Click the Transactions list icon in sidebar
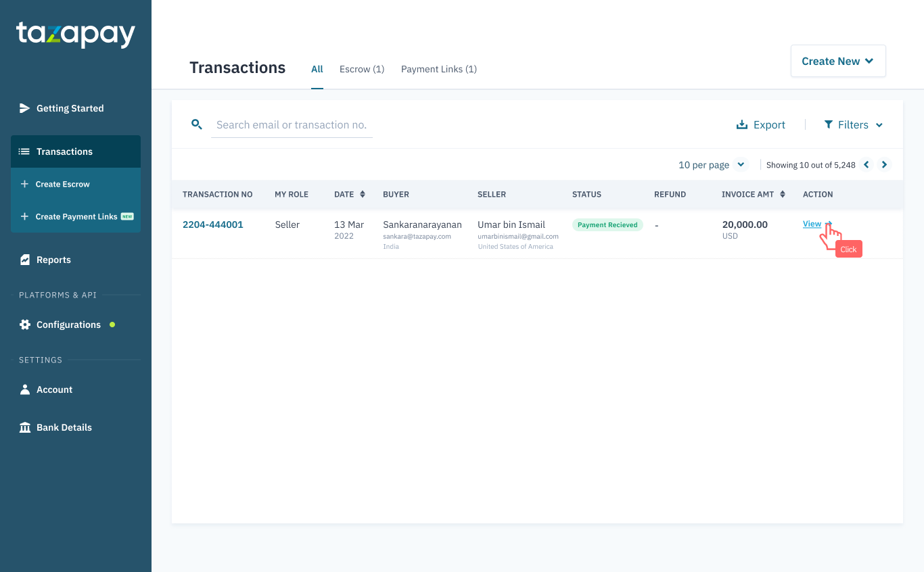 pyautogui.click(x=24, y=151)
